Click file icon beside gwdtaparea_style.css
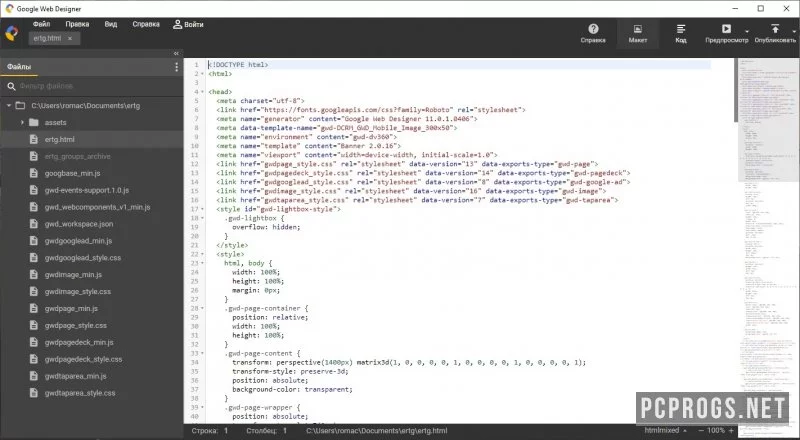The height and width of the screenshot is (440, 800). click(x=34, y=393)
